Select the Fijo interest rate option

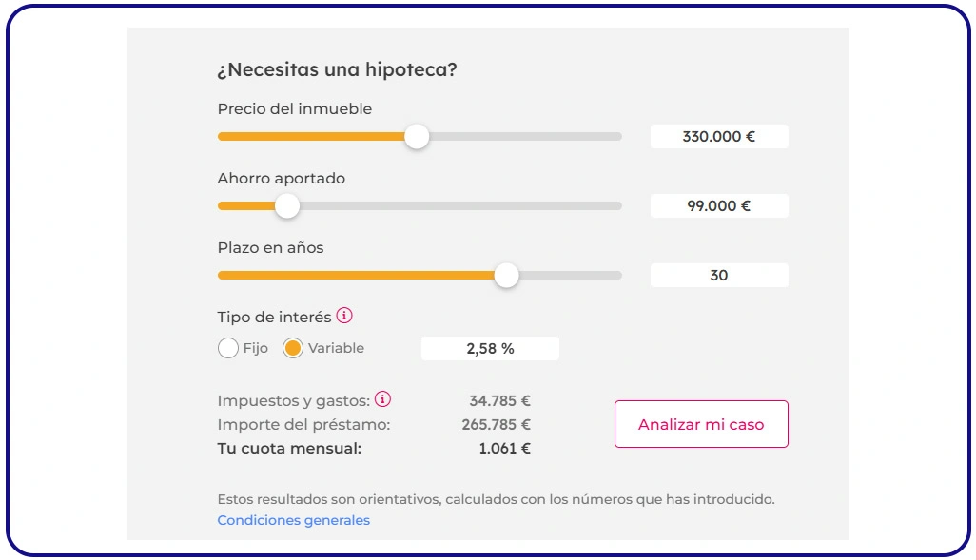228,348
